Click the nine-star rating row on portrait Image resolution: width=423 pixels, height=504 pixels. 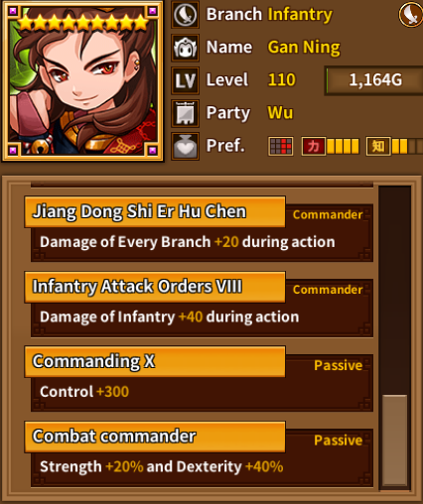tap(82, 23)
